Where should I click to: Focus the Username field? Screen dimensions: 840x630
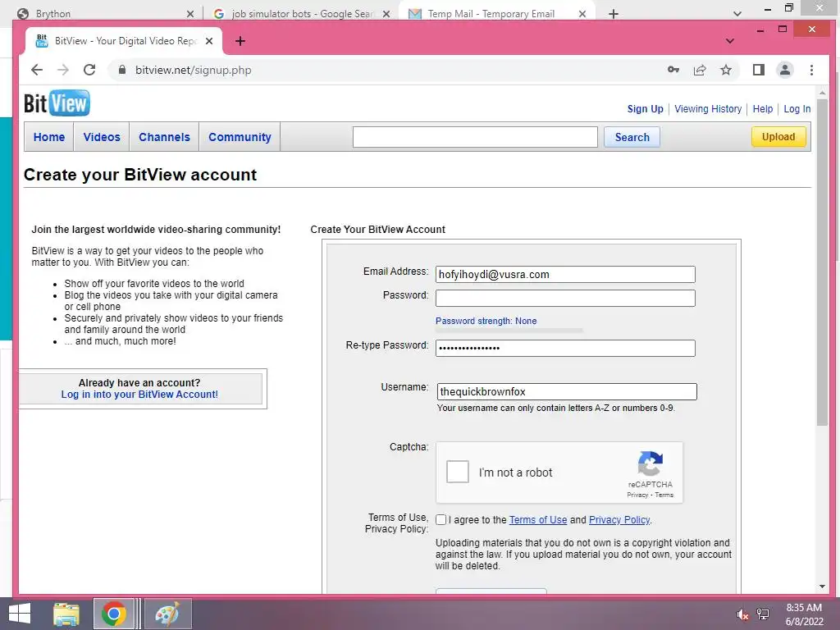[x=567, y=391]
